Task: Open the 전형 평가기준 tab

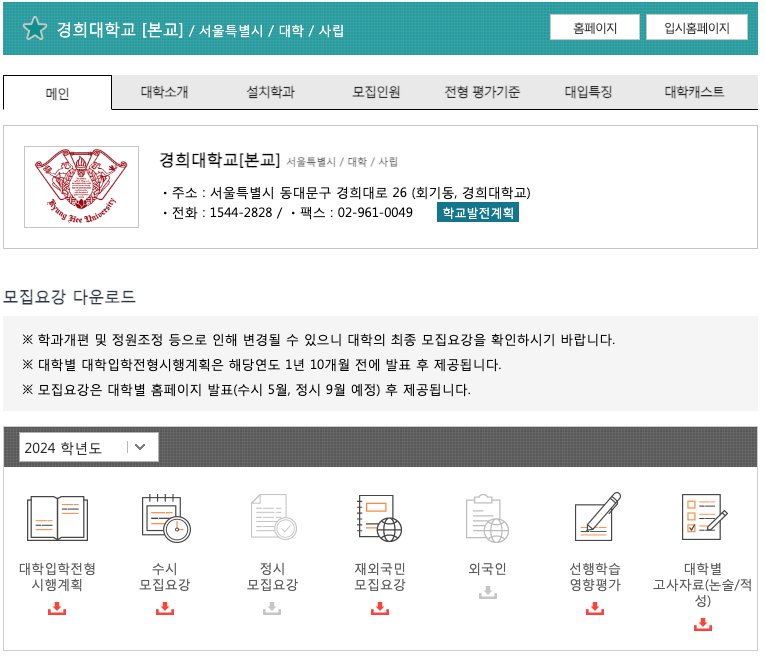Action: [483, 92]
